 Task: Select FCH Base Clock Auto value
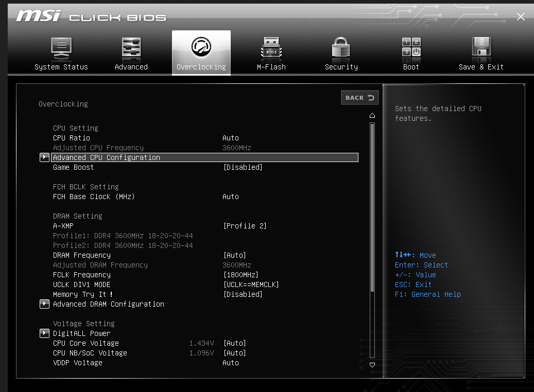click(x=231, y=197)
